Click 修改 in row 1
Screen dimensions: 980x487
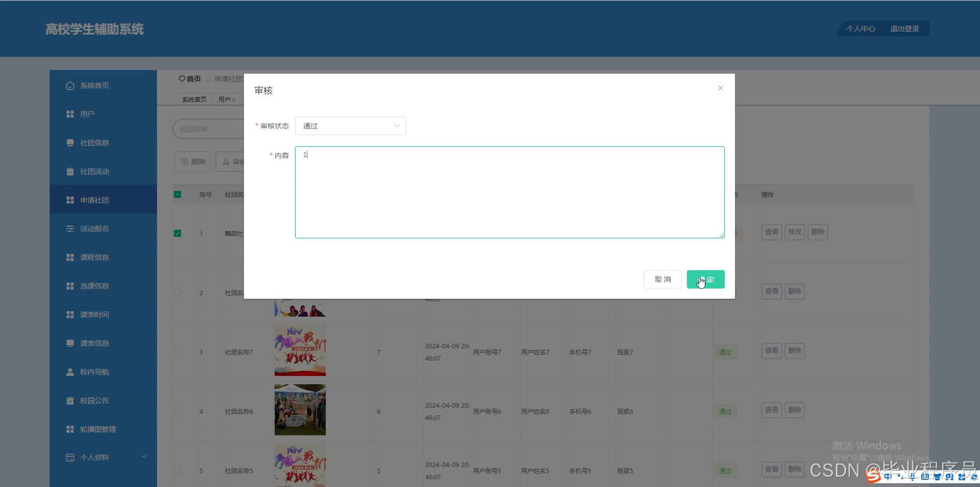click(794, 232)
